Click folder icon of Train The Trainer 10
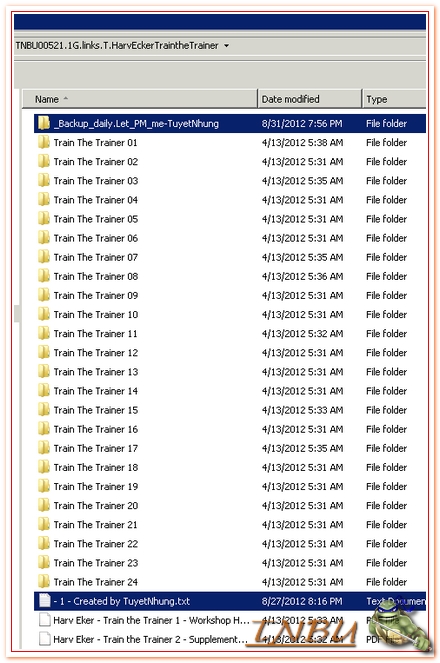Screen dimensions: 440x663 point(44,315)
